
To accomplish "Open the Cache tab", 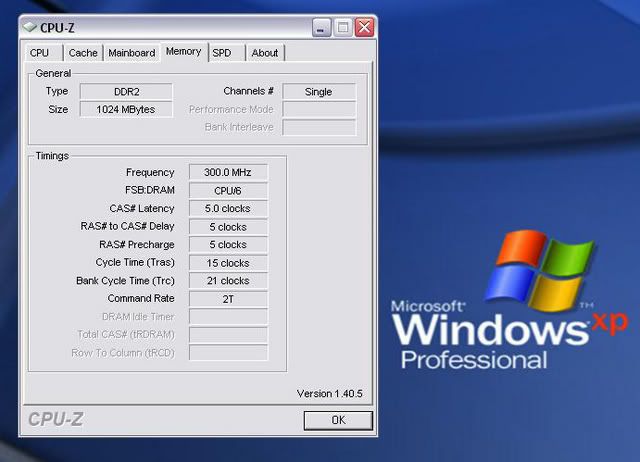I will click(83, 53).
